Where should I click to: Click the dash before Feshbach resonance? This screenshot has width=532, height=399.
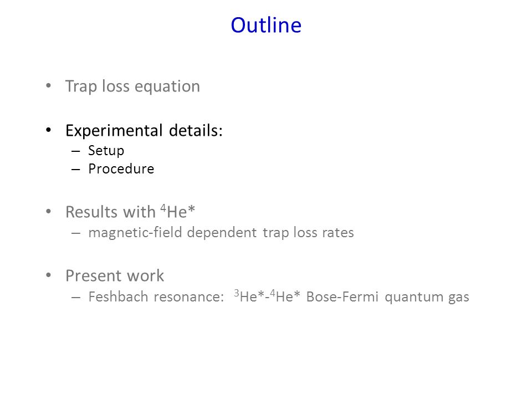[76, 298]
